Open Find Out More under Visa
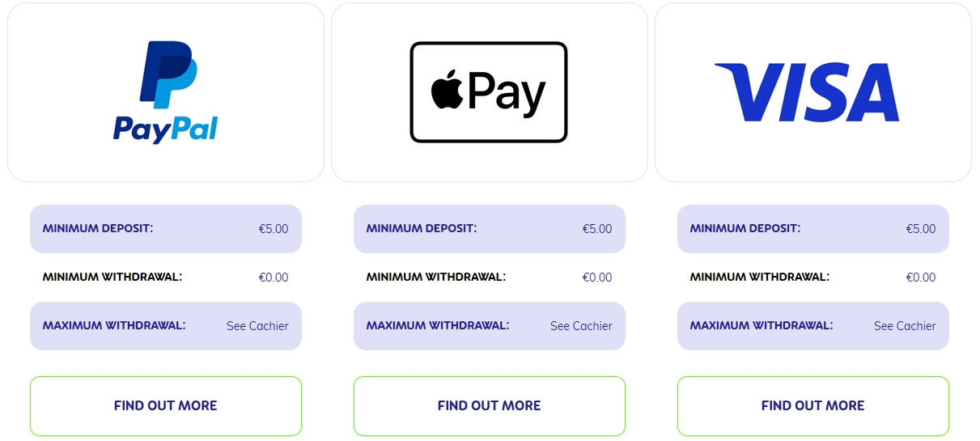980x441 pixels. 813,405
